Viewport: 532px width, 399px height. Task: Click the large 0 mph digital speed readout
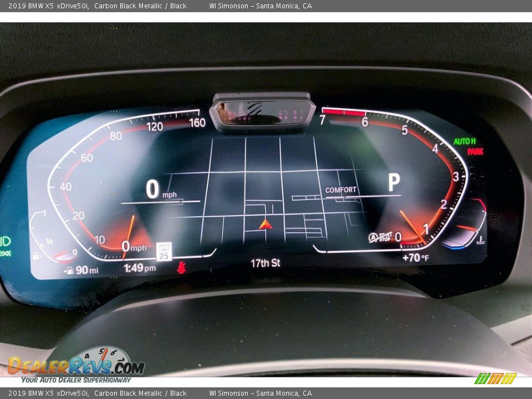[161, 190]
